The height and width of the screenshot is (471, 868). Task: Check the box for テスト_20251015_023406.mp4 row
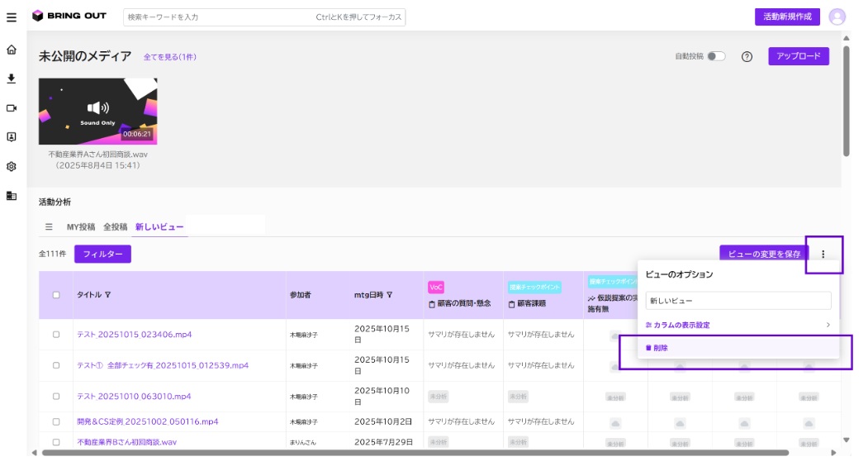click(56, 335)
